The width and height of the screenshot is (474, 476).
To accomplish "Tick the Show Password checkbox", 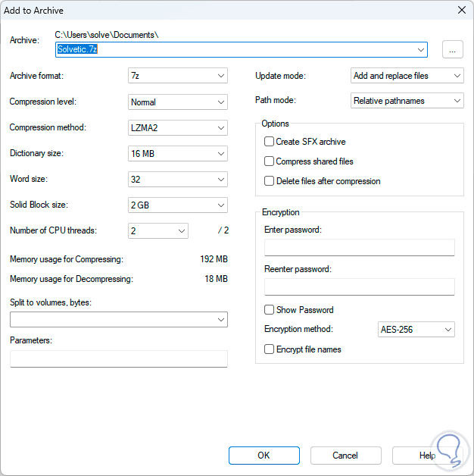I will 269,310.
